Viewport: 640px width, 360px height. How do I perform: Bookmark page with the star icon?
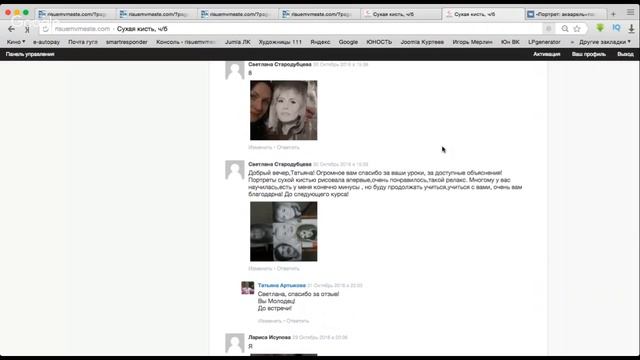pyautogui.click(x=577, y=29)
